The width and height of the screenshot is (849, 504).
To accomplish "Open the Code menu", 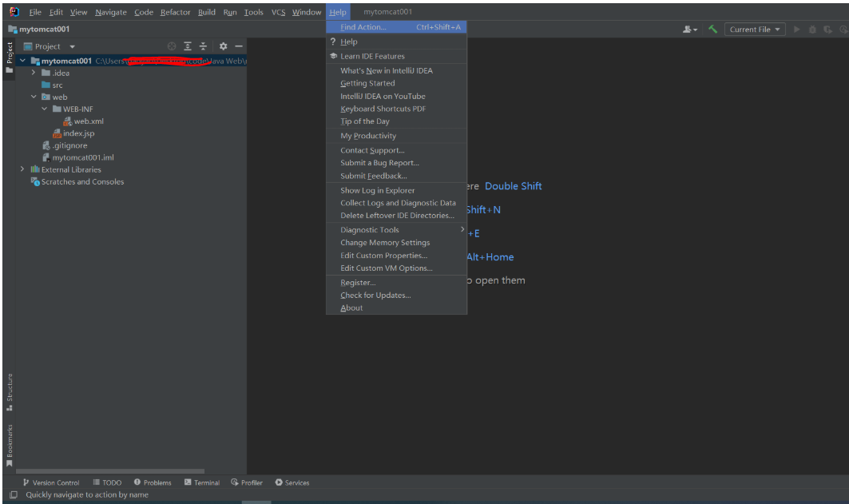I will pos(144,12).
